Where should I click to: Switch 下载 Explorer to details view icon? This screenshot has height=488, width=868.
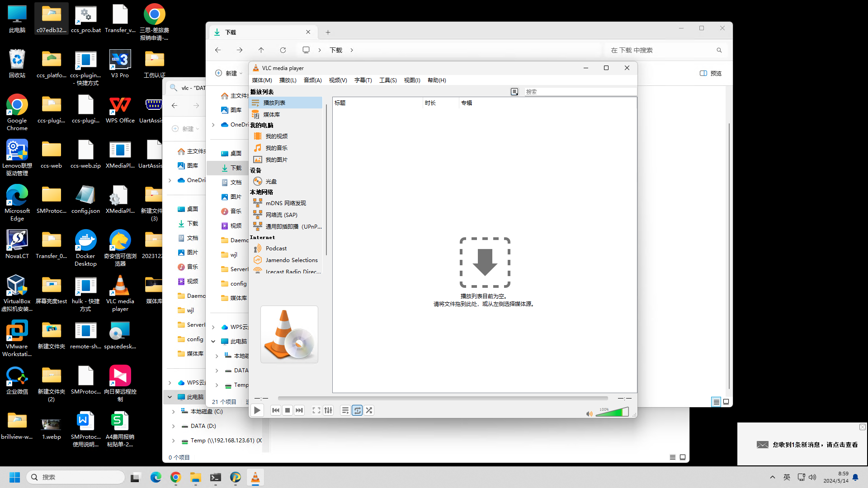(716, 402)
